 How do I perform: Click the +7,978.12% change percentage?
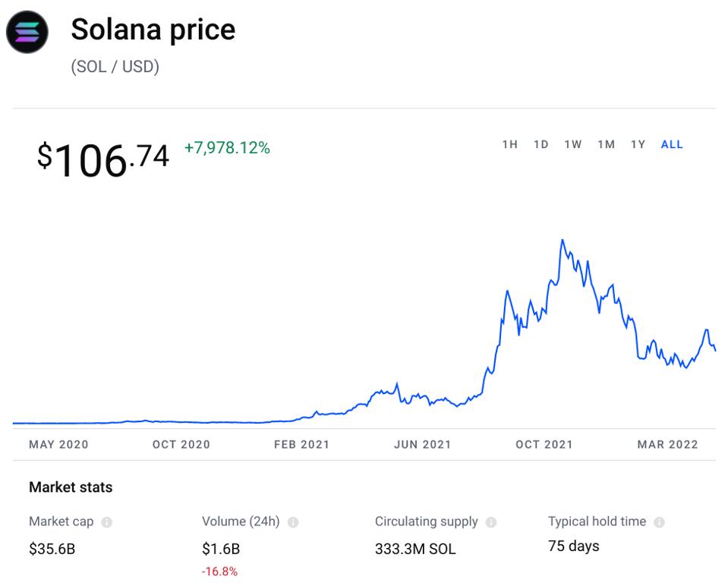click(x=227, y=148)
